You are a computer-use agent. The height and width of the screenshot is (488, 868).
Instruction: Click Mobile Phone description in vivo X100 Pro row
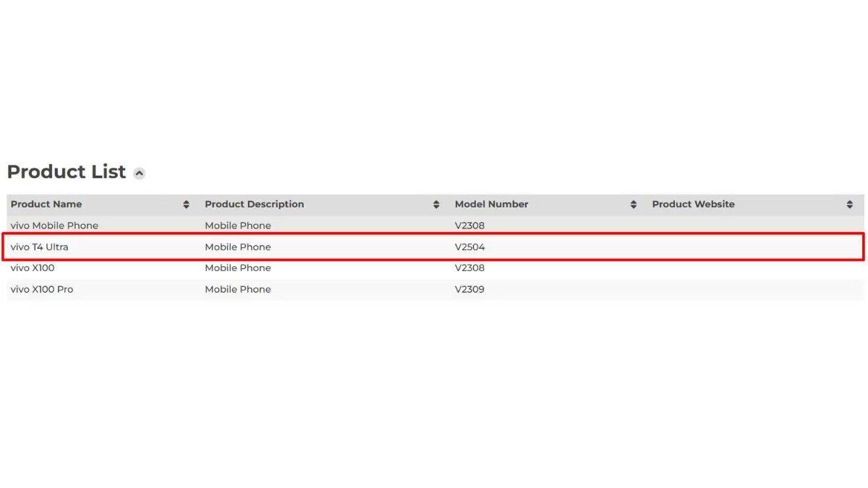(x=238, y=289)
